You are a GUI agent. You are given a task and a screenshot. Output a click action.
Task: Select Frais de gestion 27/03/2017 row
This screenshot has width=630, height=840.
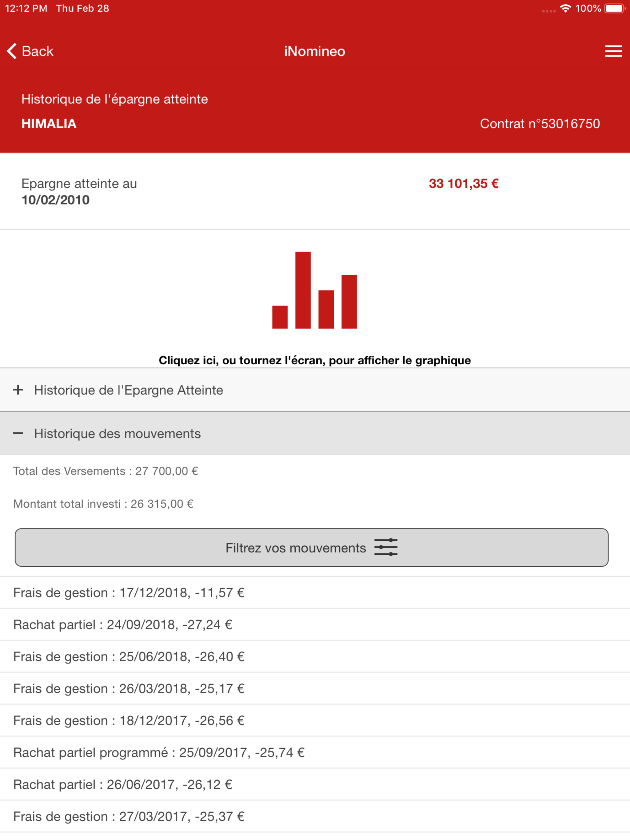(315, 816)
